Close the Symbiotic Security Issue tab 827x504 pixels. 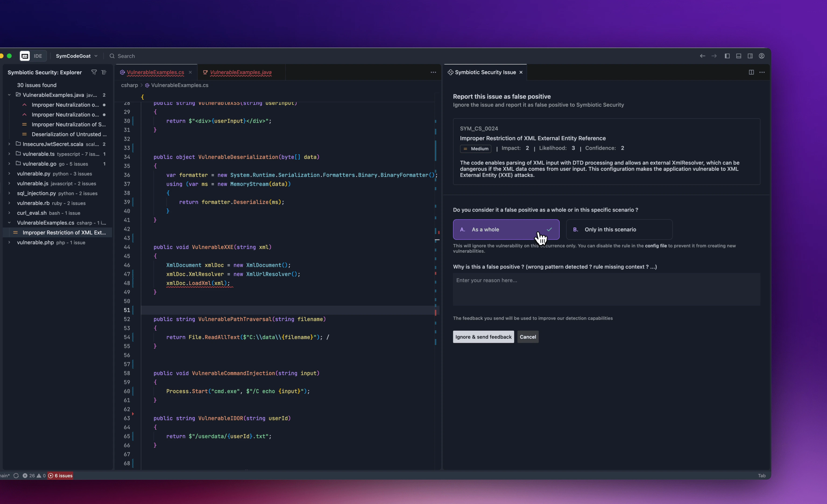pos(521,72)
